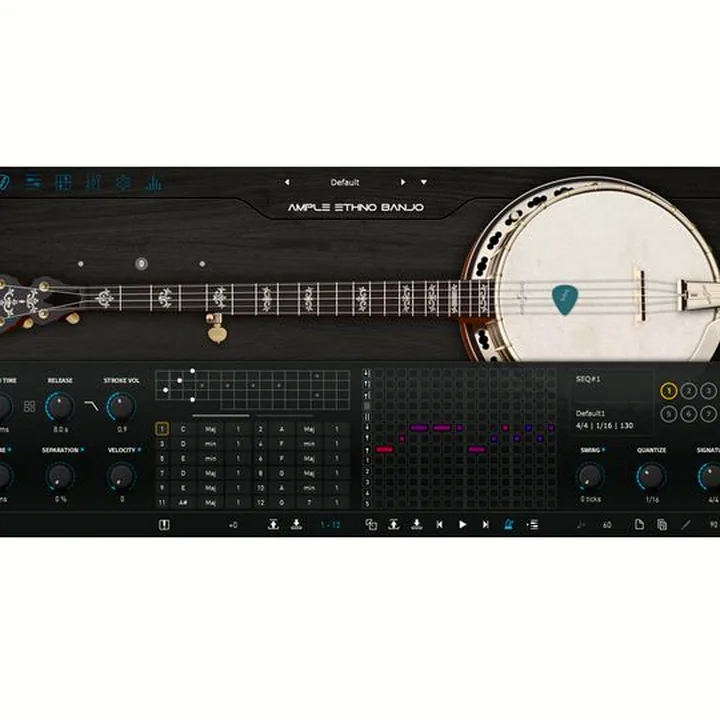Select chord slot 2
This screenshot has height=720, width=720.
[260, 429]
